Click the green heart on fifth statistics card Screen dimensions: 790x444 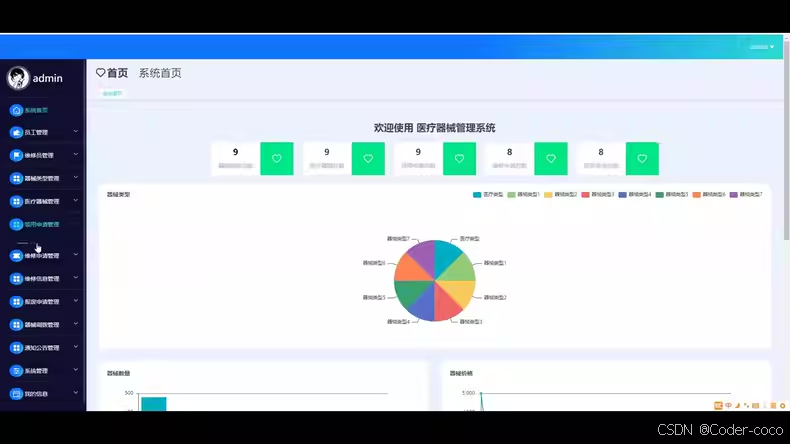[x=642, y=159]
